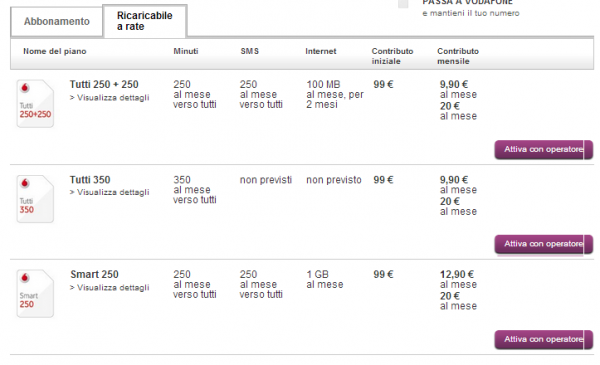Viewport: 600px width, 365px height.
Task: Click the Tutti 250 + 250 plan name
Action: (x=104, y=85)
